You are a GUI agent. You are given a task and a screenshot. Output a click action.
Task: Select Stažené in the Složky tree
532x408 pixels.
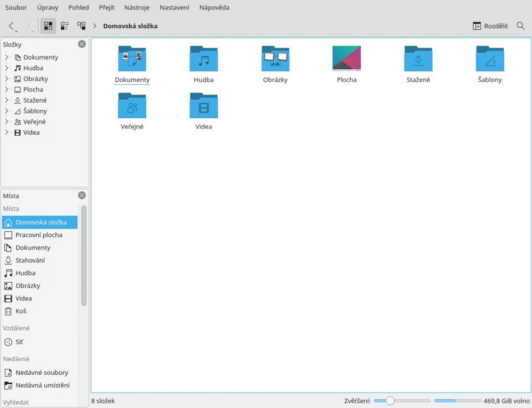pyautogui.click(x=30, y=100)
